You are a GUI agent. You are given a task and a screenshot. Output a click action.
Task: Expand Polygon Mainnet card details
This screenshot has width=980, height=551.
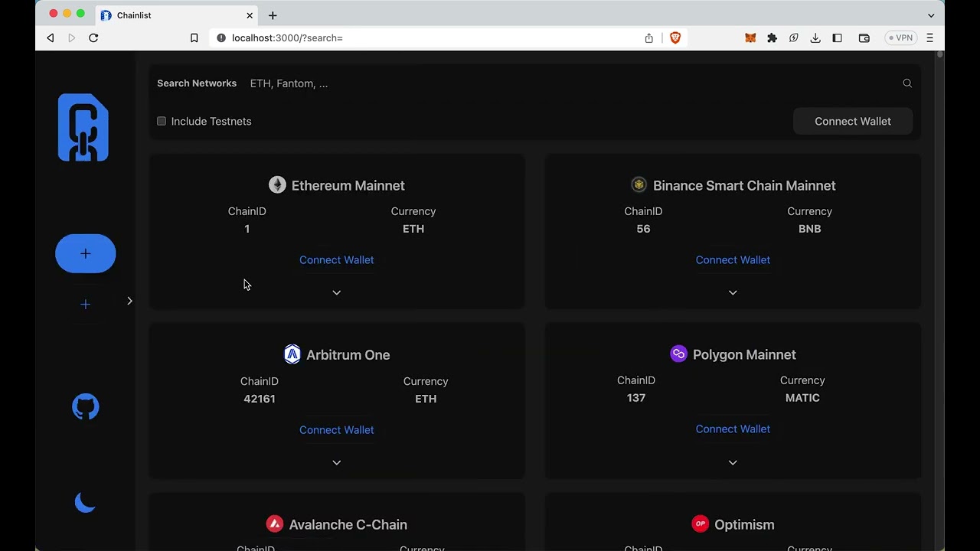733,462
